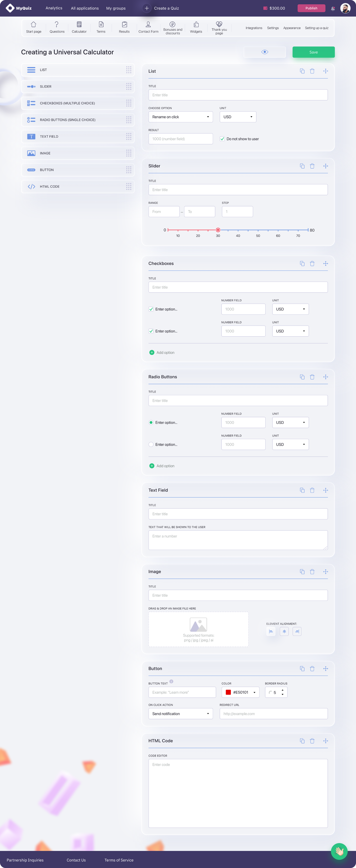Click the Redirect URL input field
This screenshot has width=356, height=868.
273,714
